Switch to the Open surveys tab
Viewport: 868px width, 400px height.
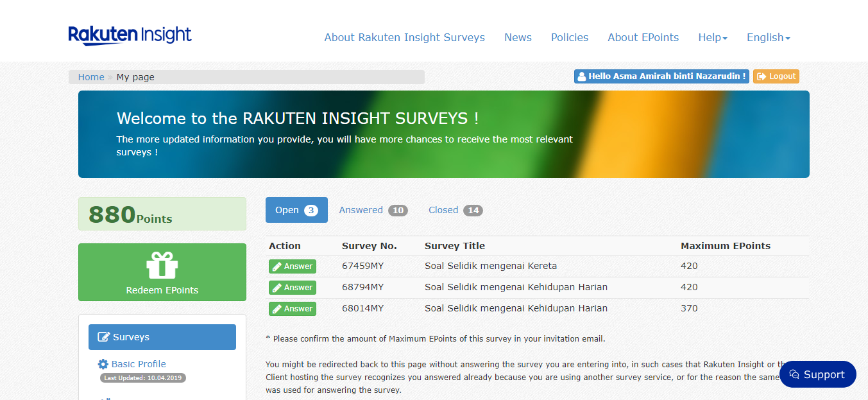click(296, 210)
